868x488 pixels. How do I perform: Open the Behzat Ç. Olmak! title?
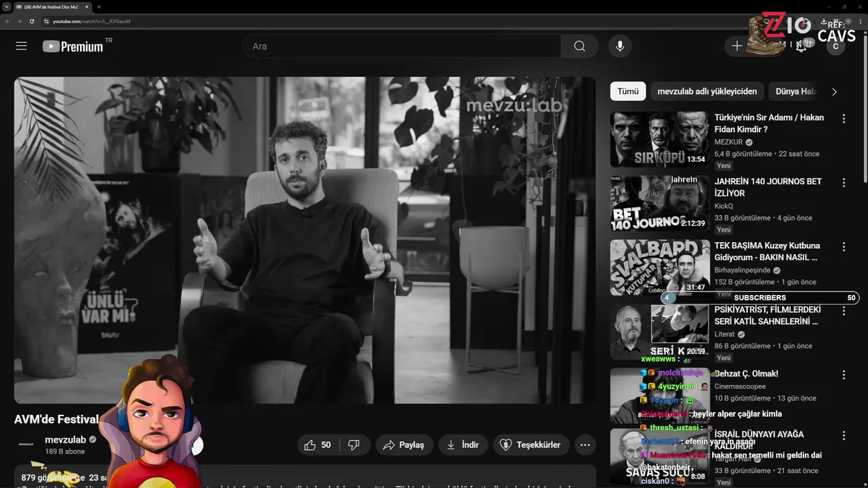pos(746,373)
